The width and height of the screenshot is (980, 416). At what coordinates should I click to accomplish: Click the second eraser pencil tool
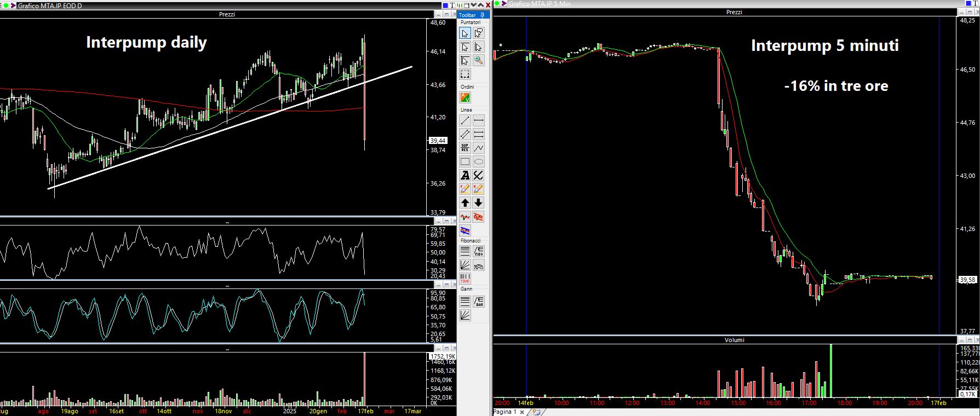point(479,189)
